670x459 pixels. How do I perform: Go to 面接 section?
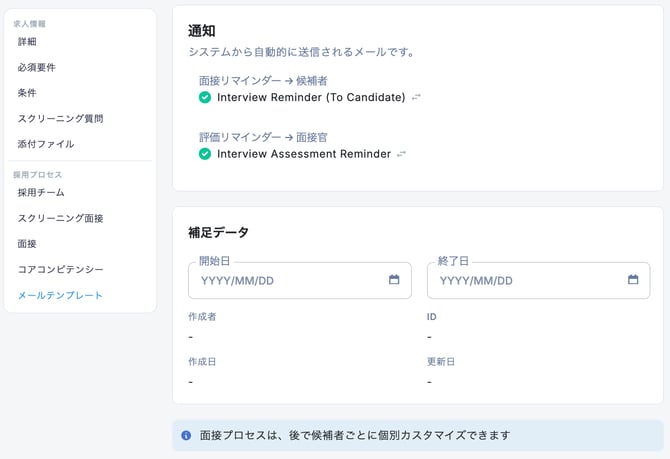coord(27,244)
